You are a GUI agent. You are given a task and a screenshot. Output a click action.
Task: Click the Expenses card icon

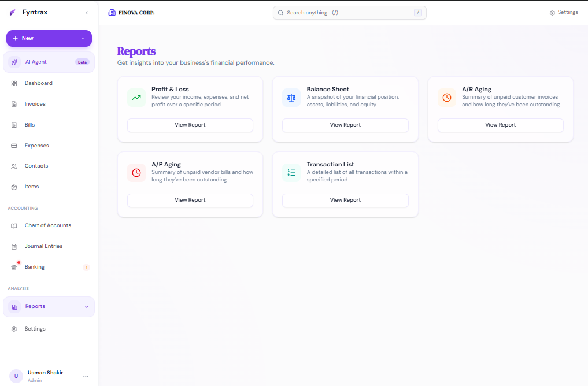pos(14,146)
